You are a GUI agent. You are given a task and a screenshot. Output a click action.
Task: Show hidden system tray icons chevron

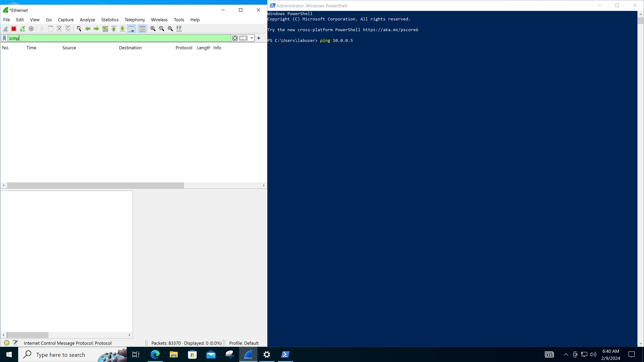click(x=566, y=354)
